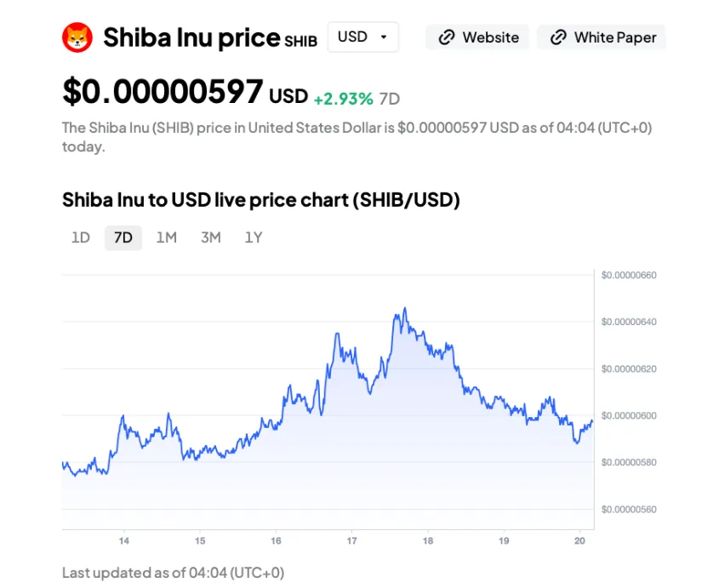Show the 1M price chart
719x588 pixels.
167,237
